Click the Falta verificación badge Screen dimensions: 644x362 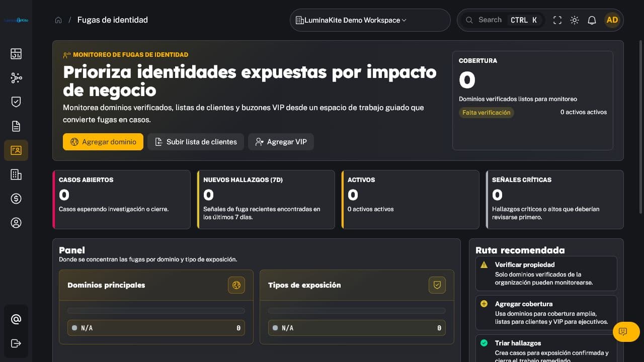(487, 113)
